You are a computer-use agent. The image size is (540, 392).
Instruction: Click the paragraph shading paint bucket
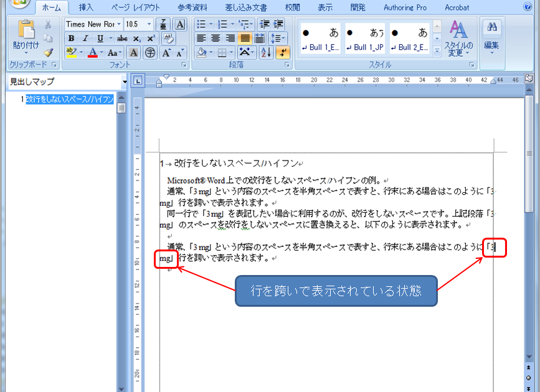click(x=201, y=53)
